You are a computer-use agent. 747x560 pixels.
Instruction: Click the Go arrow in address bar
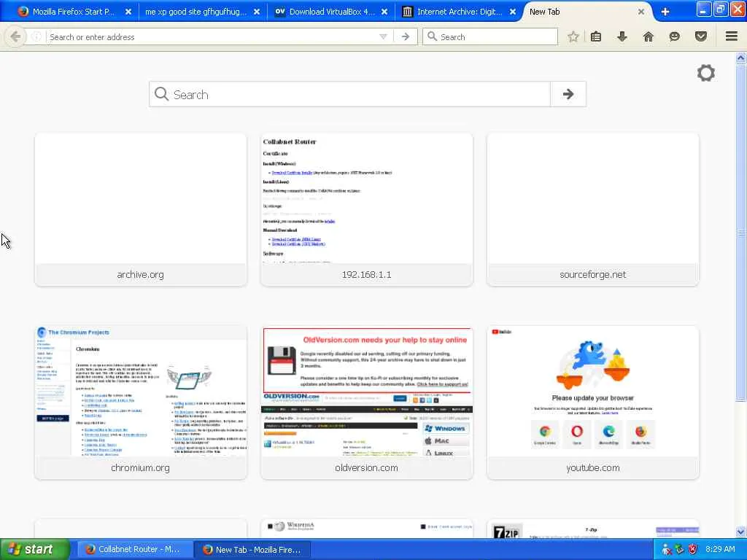pos(406,36)
